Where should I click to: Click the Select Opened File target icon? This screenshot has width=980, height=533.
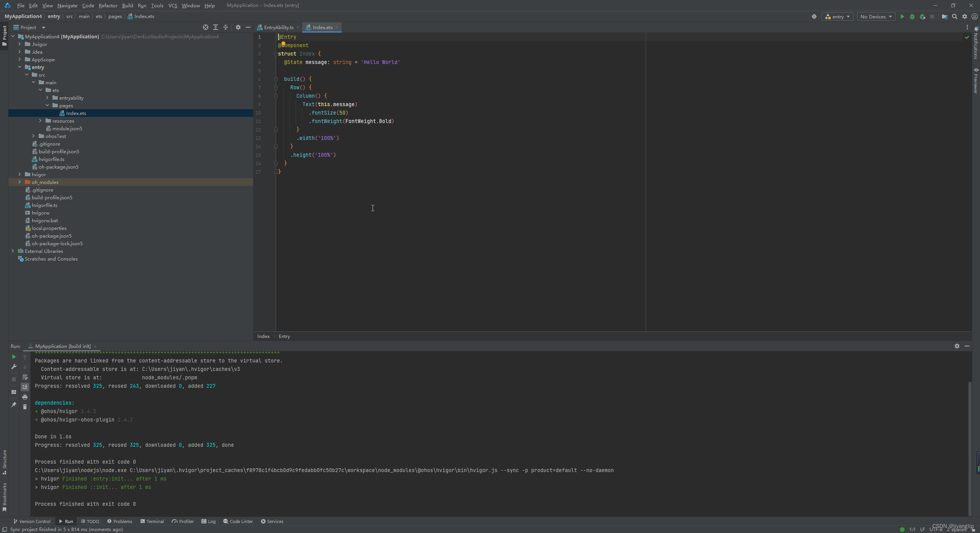tap(206, 27)
